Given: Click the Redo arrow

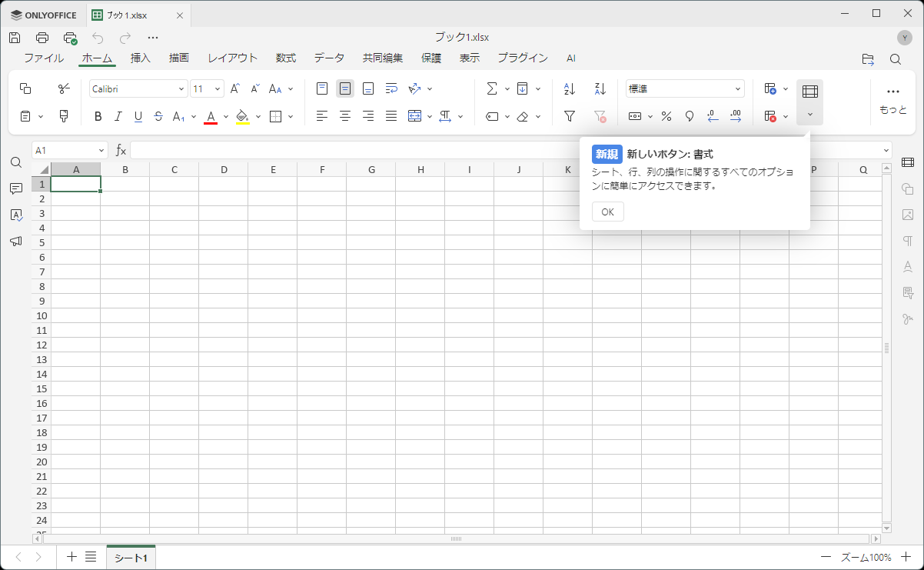Looking at the screenshot, I should tap(125, 38).
